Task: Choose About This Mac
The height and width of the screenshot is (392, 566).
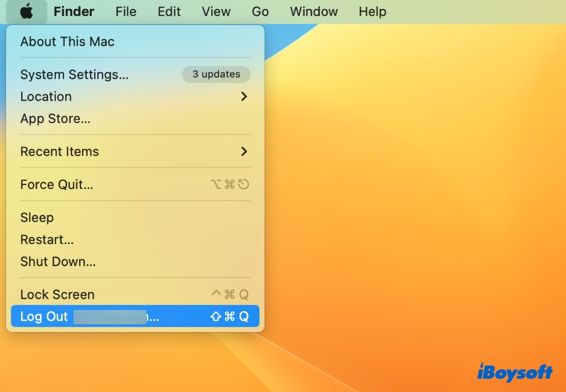Action: (x=67, y=41)
